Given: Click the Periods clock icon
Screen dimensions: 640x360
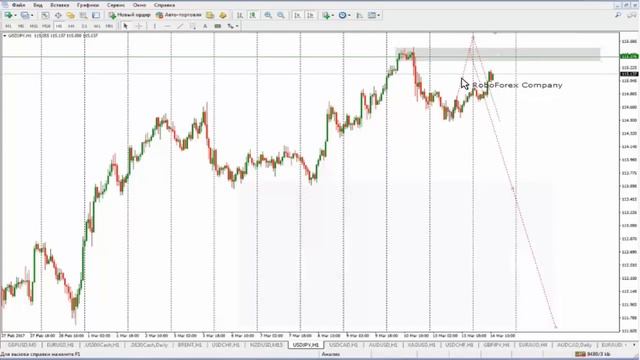Looking at the screenshot, I should (342, 15).
